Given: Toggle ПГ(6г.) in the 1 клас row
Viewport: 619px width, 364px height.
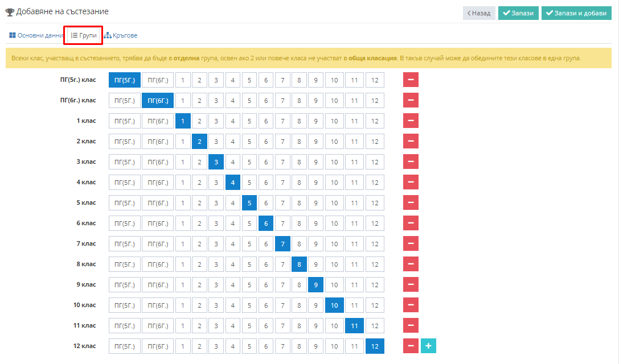Looking at the screenshot, I should pos(157,121).
